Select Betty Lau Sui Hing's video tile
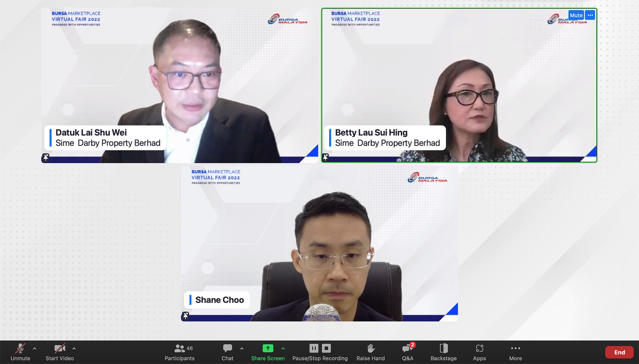639x364 pixels. (x=459, y=85)
